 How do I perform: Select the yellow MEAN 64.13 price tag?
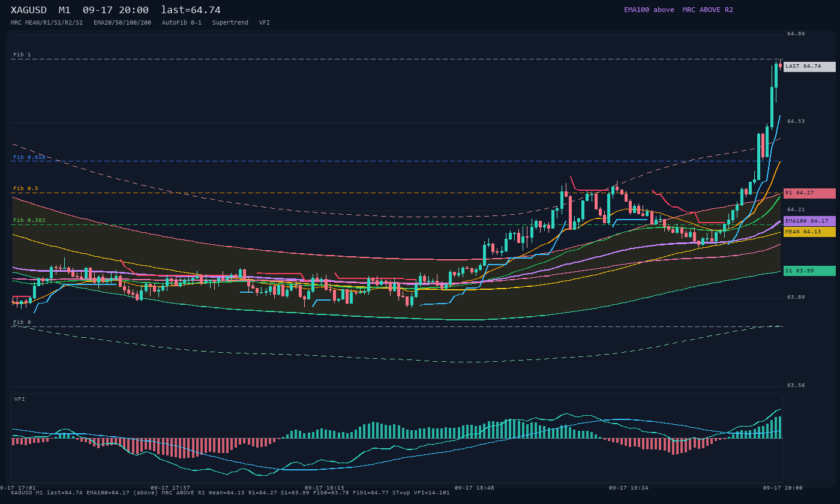point(809,232)
